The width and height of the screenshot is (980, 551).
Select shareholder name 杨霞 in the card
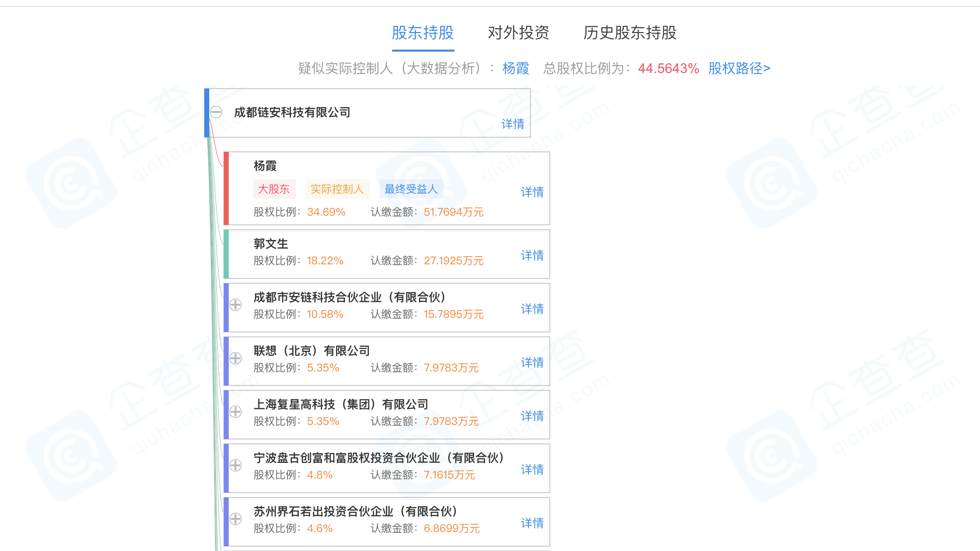pos(265,166)
